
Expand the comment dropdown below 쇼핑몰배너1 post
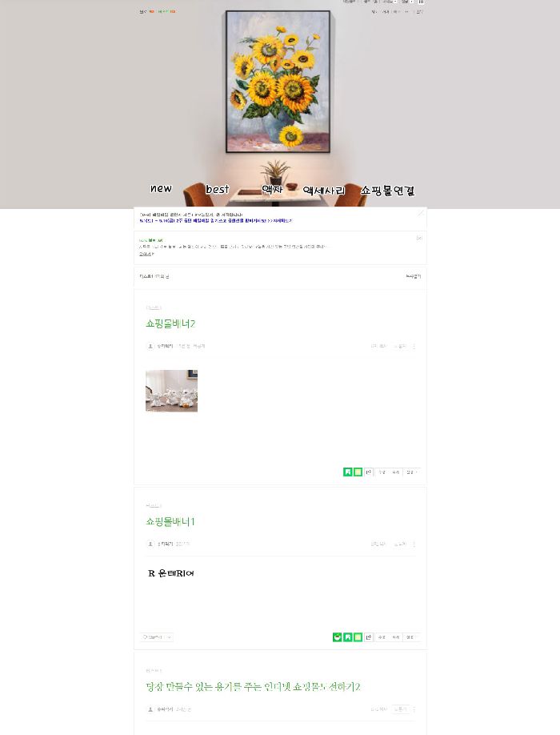(x=157, y=637)
